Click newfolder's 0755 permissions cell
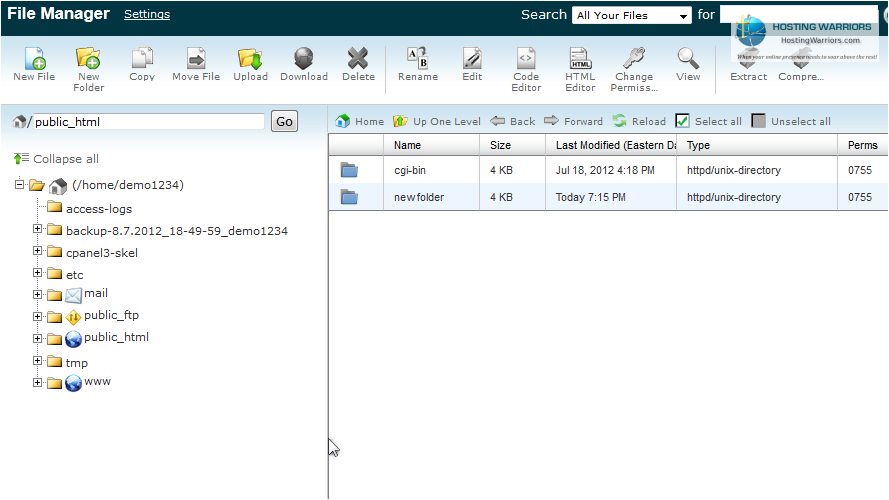Image resolution: width=889 pixels, height=500 pixels. (x=860, y=197)
